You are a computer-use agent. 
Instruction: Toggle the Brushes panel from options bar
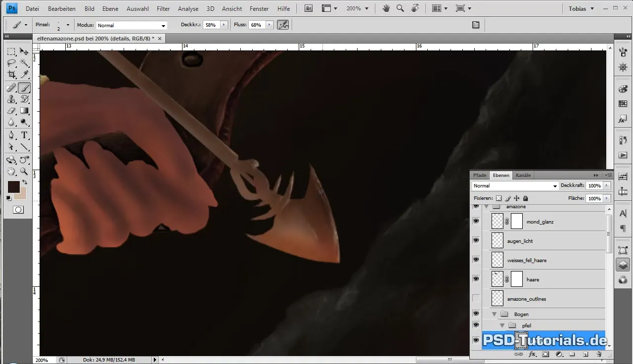click(476, 25)
